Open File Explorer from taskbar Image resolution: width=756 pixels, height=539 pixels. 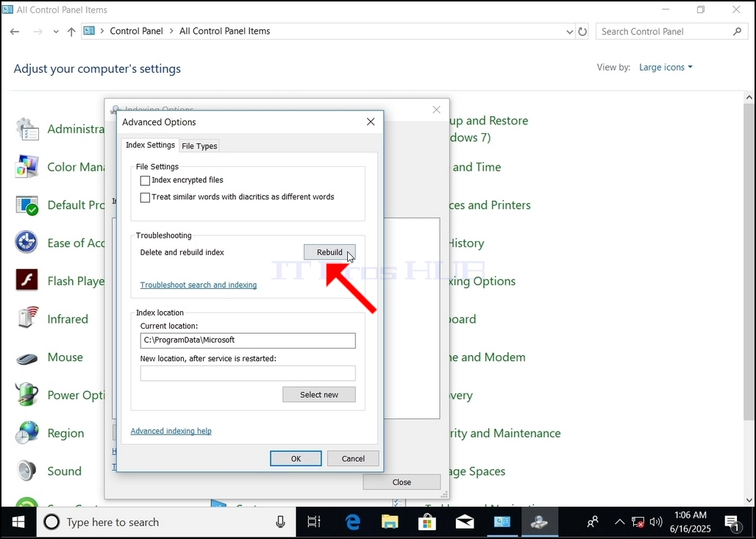click(390, 522)
